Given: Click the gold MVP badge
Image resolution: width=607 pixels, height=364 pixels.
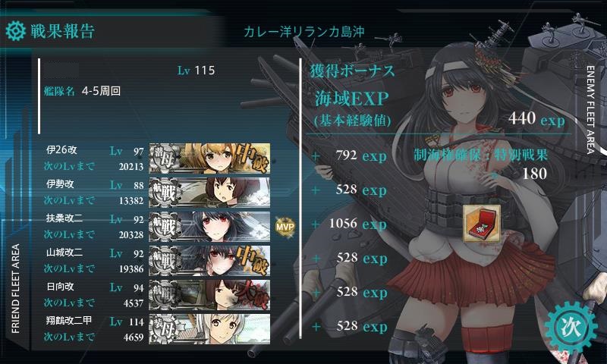Looking at the screenshot, I should click(x=285, y=227).
